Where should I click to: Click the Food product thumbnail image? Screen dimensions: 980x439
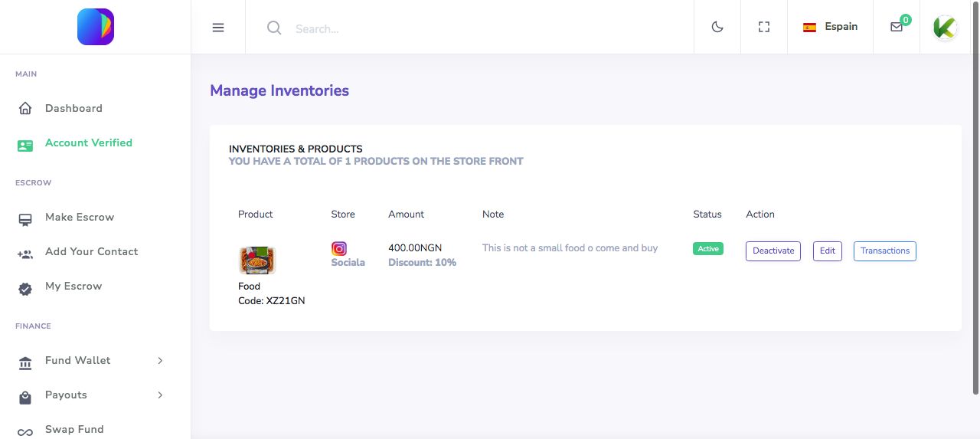click(x=257, y=260)
